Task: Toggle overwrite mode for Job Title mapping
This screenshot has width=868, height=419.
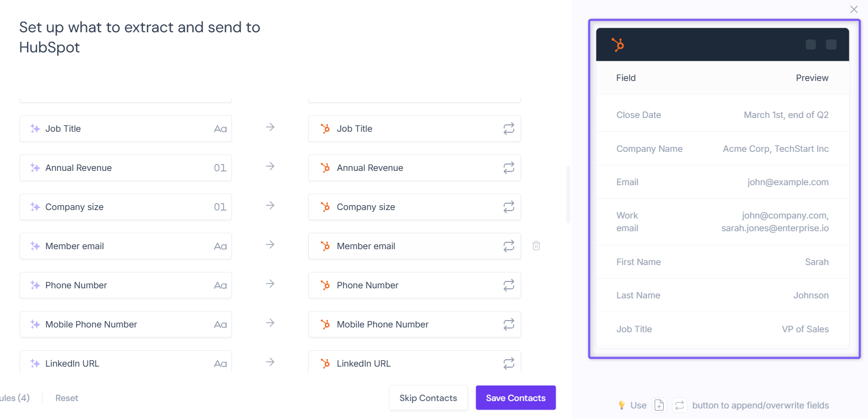Action: tap(508, 129)
